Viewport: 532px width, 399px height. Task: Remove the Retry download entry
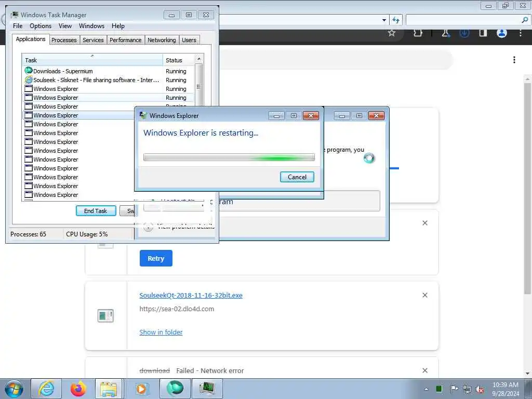[x=425, y=223]
